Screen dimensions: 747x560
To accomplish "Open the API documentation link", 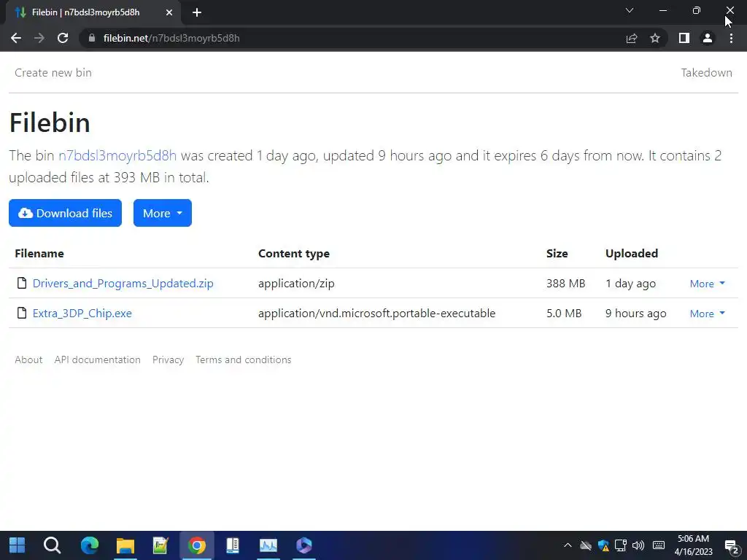I will click(97, 359).
